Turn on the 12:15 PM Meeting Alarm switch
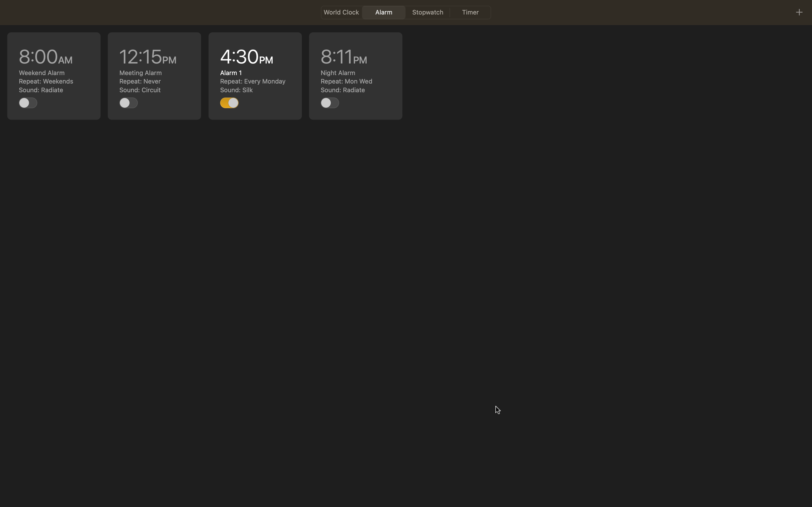Viewport: 812px width, 507px height. point(128,103)
